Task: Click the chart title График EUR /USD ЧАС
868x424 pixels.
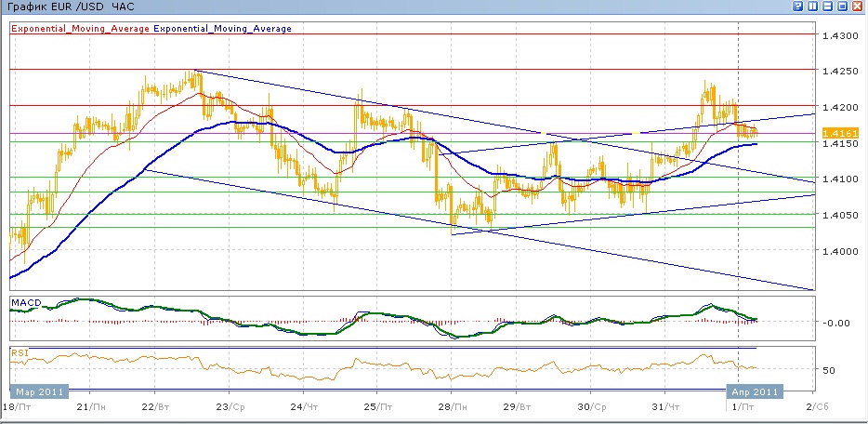Action: click(x=71, y=7)
